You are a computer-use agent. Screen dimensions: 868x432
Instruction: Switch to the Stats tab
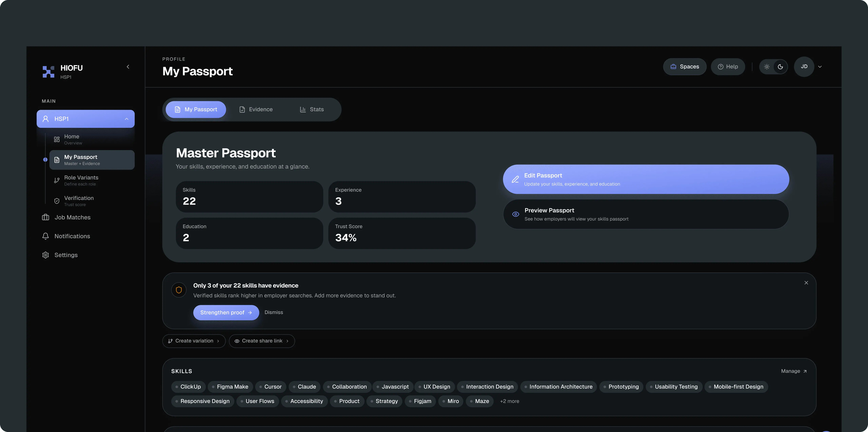312,110
